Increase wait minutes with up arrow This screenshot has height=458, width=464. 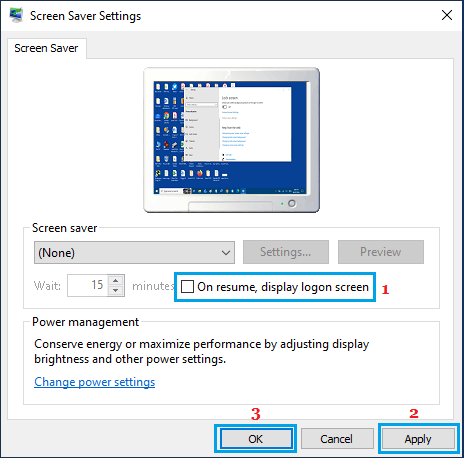tap(116, 281)
